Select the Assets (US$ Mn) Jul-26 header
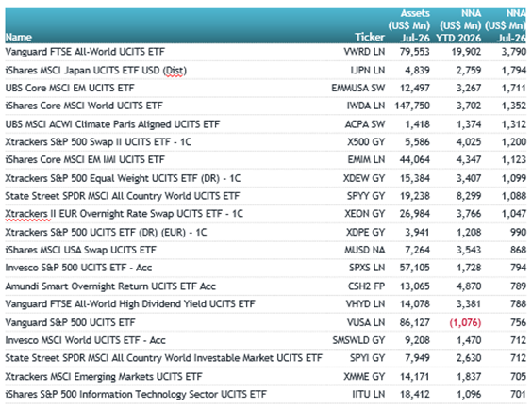The height and width of the screenshot is (408, 532). pos(409,25)
